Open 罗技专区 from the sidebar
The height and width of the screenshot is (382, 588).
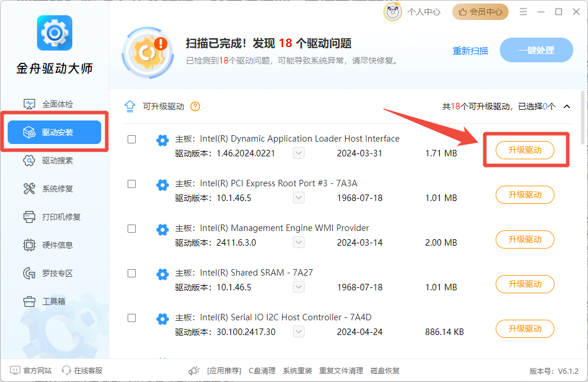click(54, 273)
